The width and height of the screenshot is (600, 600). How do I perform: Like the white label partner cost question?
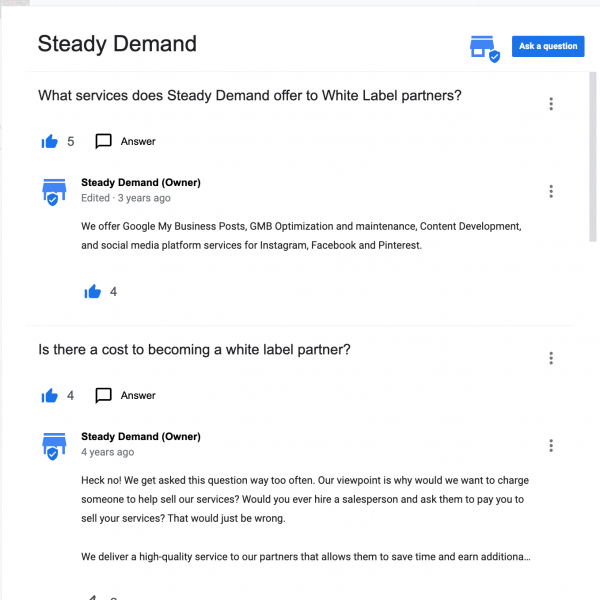coord(50,395)
